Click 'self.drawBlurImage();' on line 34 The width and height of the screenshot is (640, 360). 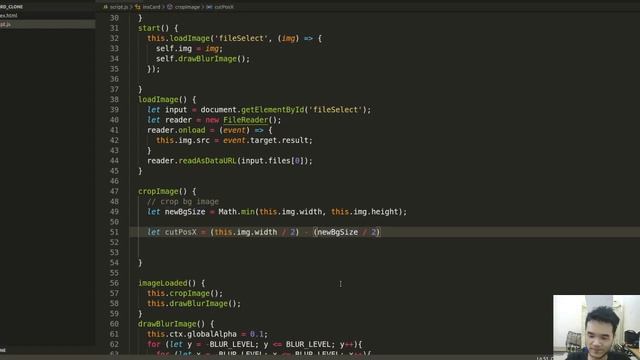(203, 59)
